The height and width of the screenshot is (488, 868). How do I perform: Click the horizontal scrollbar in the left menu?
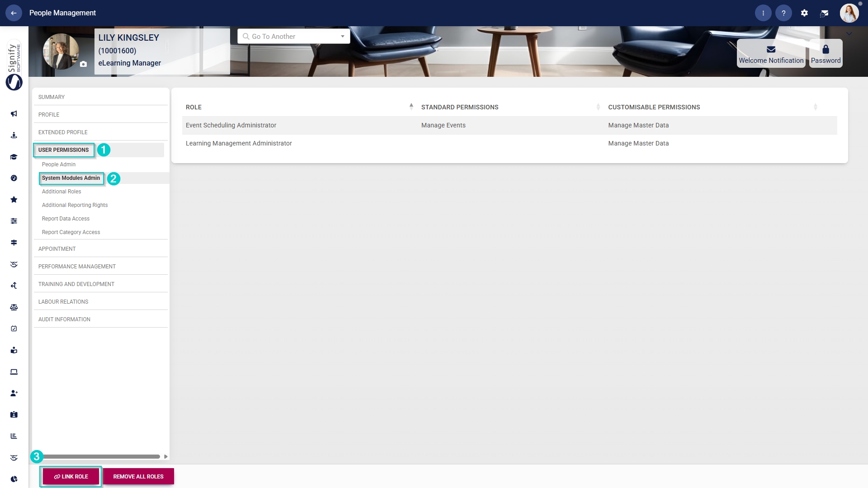pos(99,456)
